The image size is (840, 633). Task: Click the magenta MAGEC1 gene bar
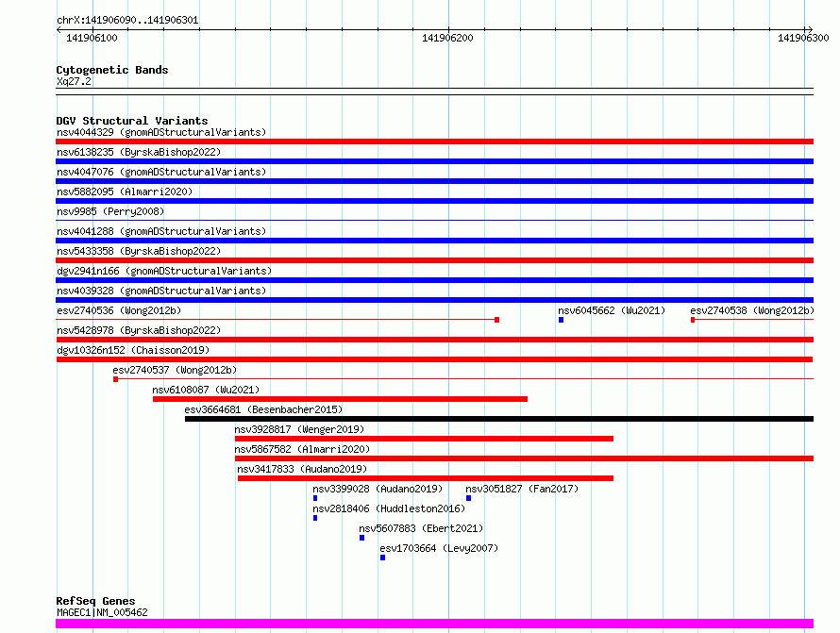point(434,624)
